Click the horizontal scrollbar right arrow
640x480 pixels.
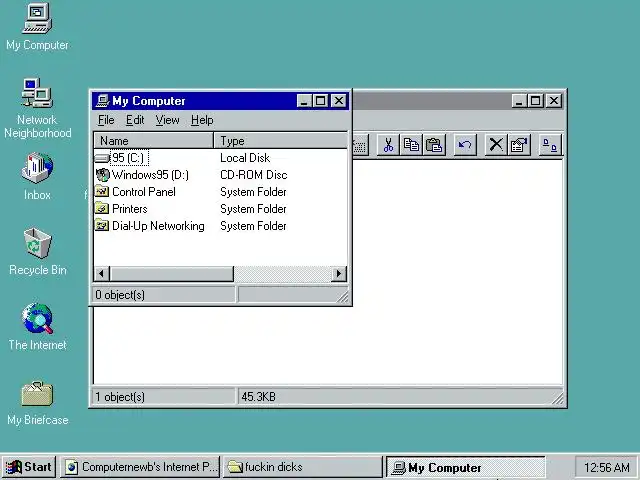pyautogui.click(x=339, y=273)
